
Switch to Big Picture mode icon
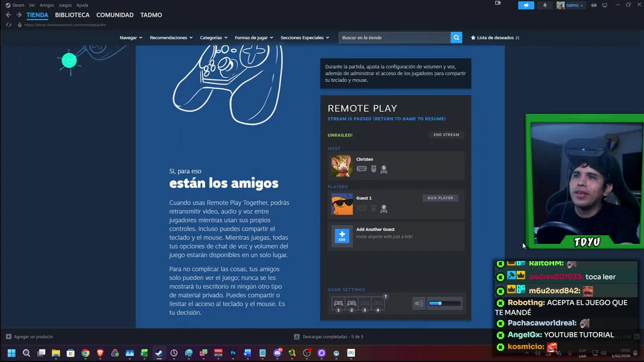click(605, 5)
